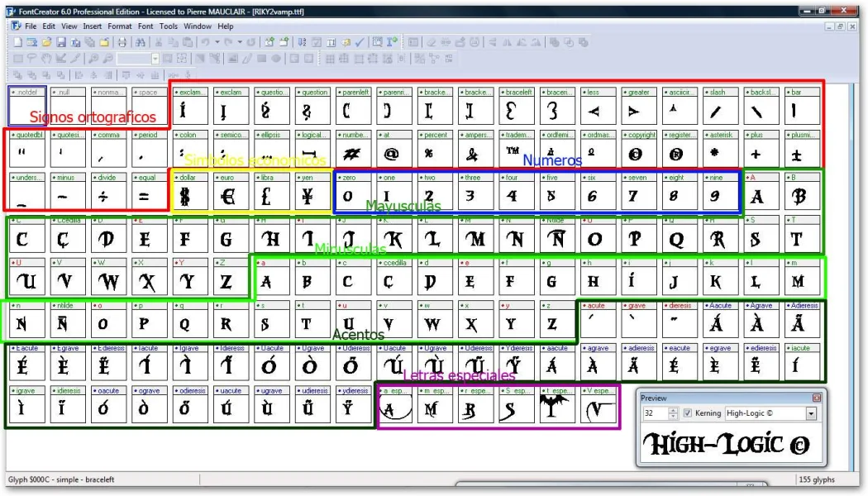Select the plusminus glyph cell
Screen dimensions: 868x496
click(802, 148)
